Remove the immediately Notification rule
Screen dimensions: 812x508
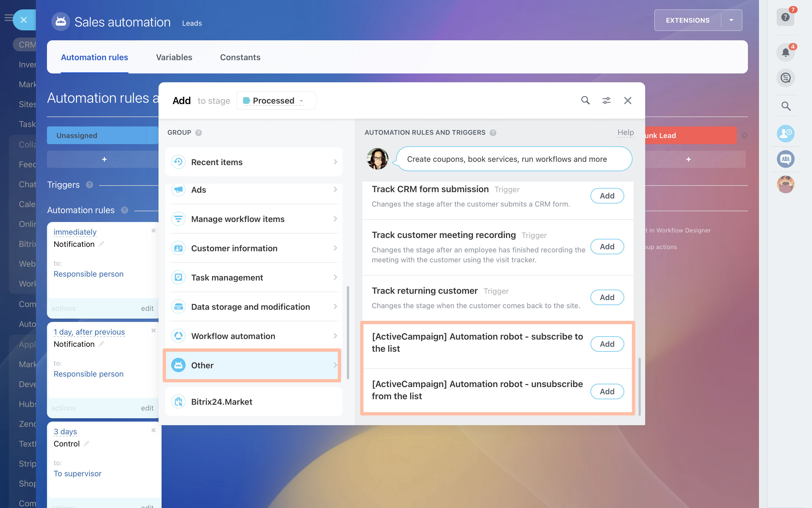point(153,231)
